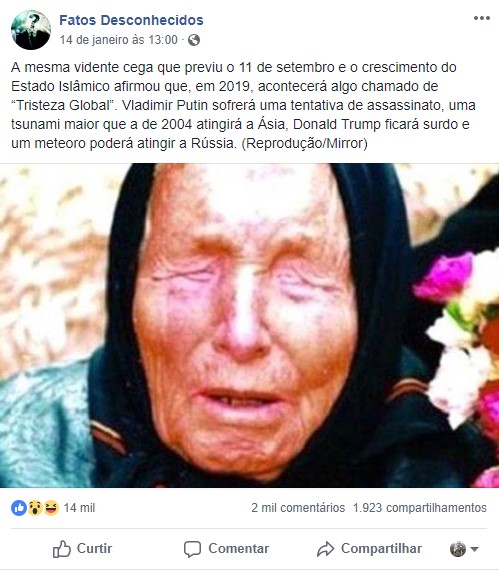Click the Compartilhar button
The width and height of the screenshot is (499, 571).
tap(369, 549)
